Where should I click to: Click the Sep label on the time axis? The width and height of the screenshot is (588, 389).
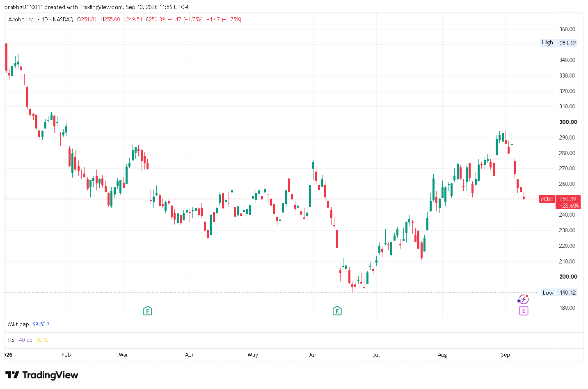pyautogui.click(x=506, y=355)
